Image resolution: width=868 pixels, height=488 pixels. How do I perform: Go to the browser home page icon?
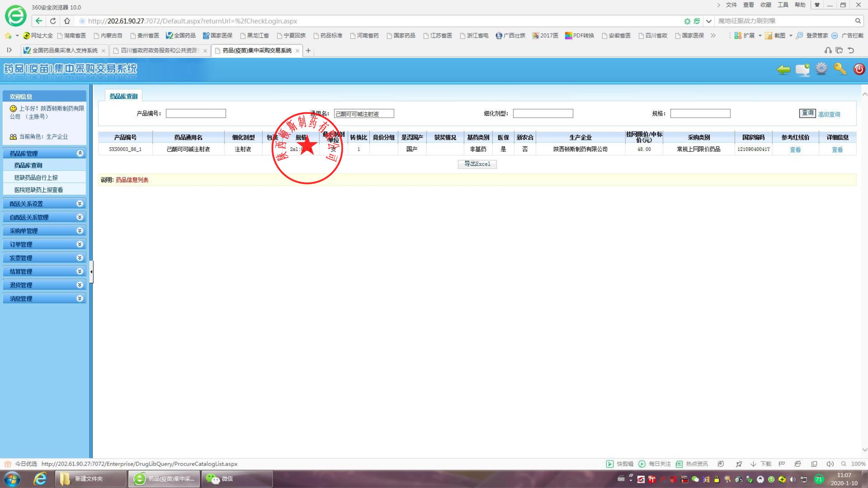67,21
